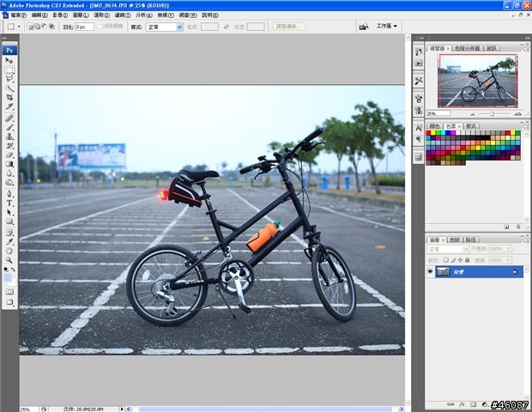The image size is (532, 412).
Task: Toggle lock position in the Layers panel
Action: tap(460, 260)
